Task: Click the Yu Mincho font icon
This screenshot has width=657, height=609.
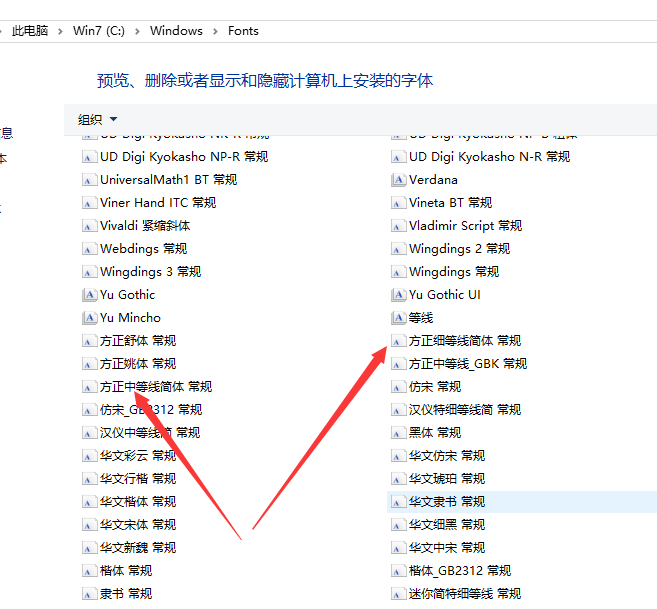Action: coord(89,318)
